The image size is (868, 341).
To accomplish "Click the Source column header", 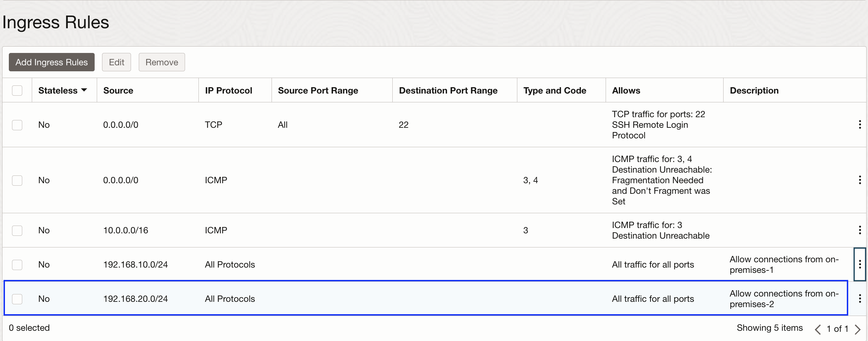I will (x=118, y=90).
